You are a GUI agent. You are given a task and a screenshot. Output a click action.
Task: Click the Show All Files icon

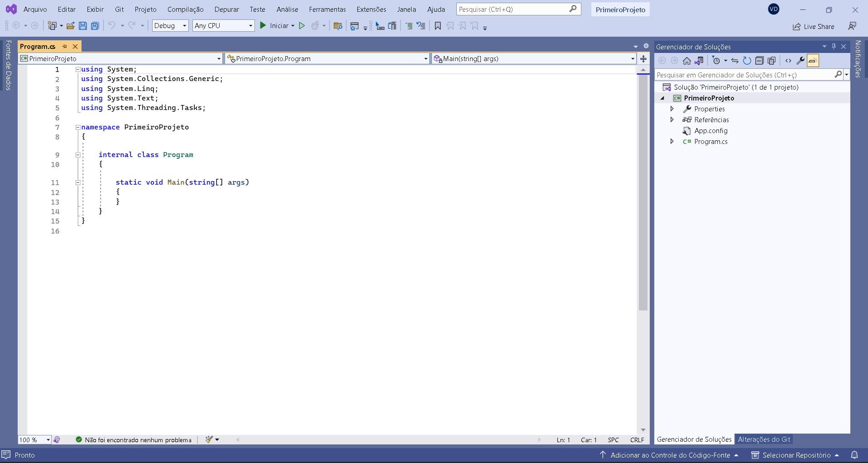[772, 61]
